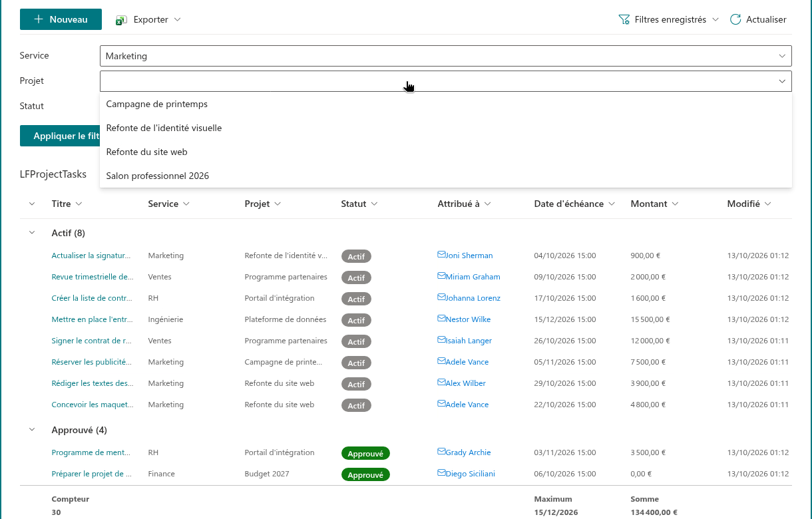Click the 15 500,00 € amount cell
Screen dimensions: 812x519
click(x=650, y=319)
